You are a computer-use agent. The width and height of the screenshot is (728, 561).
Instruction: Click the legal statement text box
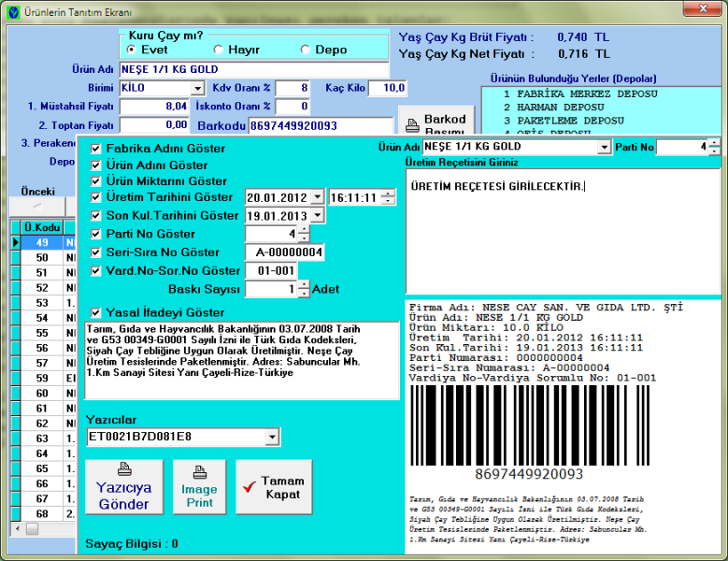(242, 360)
